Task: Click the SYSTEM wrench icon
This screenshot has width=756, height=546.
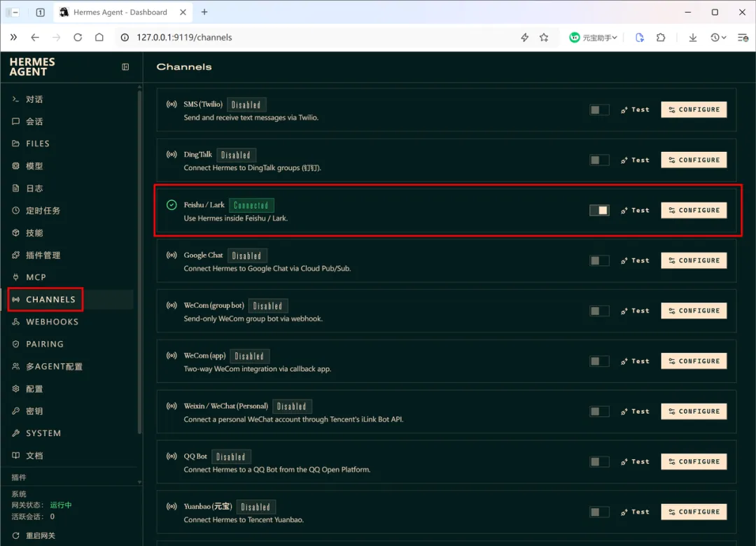Action: click(x=16, y=433)
